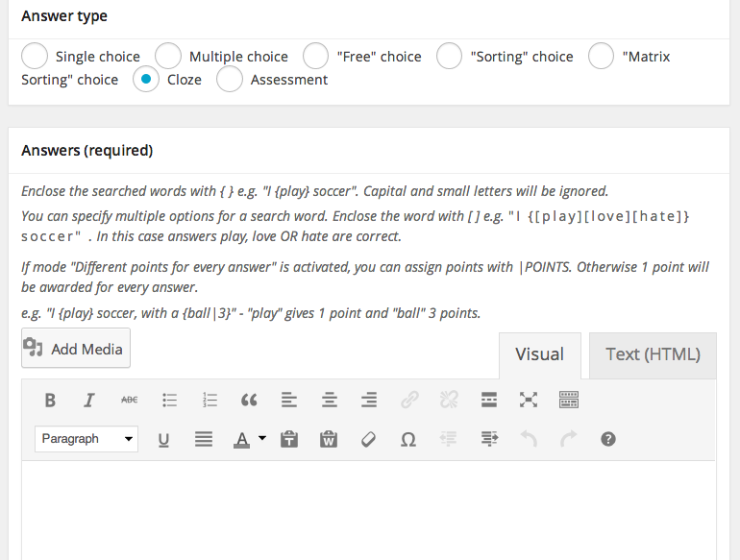Expand the text color picker arrow
Screen dimensions: 740x560
262,439
